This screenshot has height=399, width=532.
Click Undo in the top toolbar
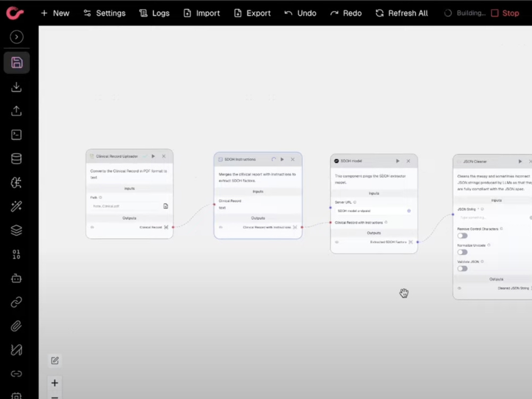[300, 13]
